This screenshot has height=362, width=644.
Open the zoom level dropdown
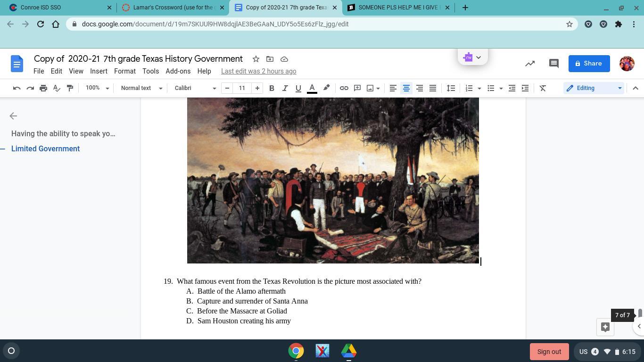click(97, 88)
